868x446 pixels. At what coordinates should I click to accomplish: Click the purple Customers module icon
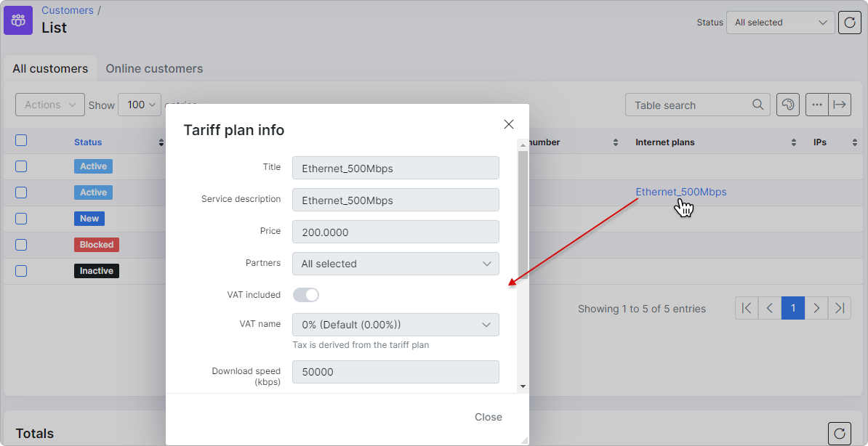click(19, 20)
